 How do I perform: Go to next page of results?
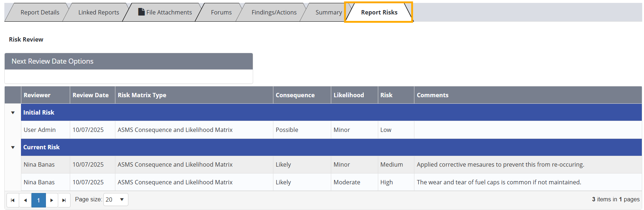click(x=52, y=200)
